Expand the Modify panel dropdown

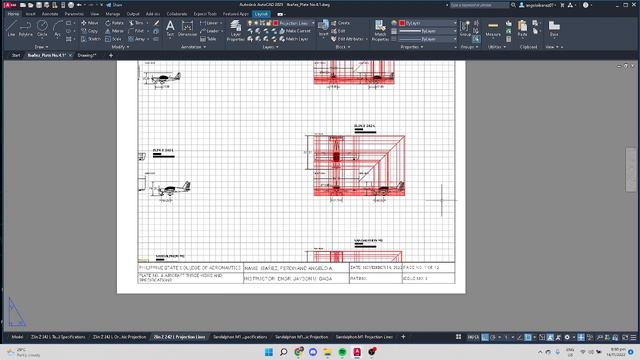tap(120, 47)
